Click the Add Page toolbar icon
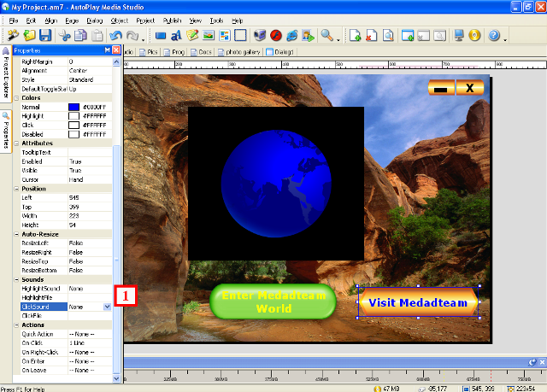This screenshot has height=392, width=547. (x=356, y=36)
